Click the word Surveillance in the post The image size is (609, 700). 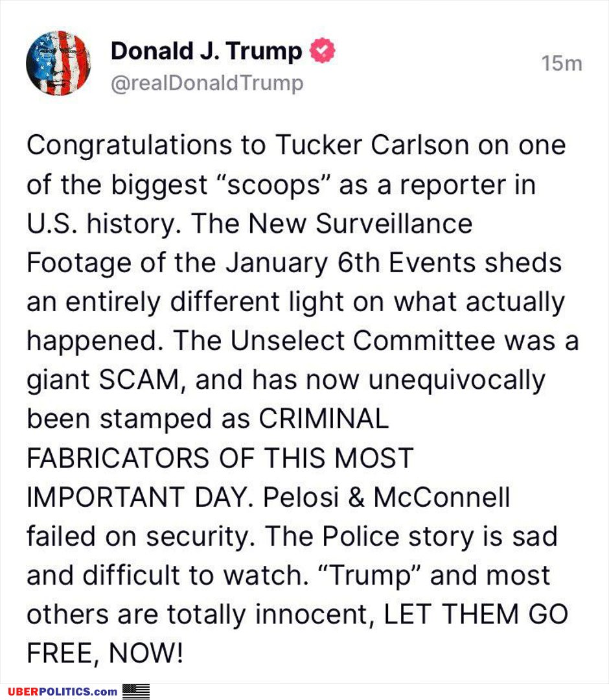394,223
